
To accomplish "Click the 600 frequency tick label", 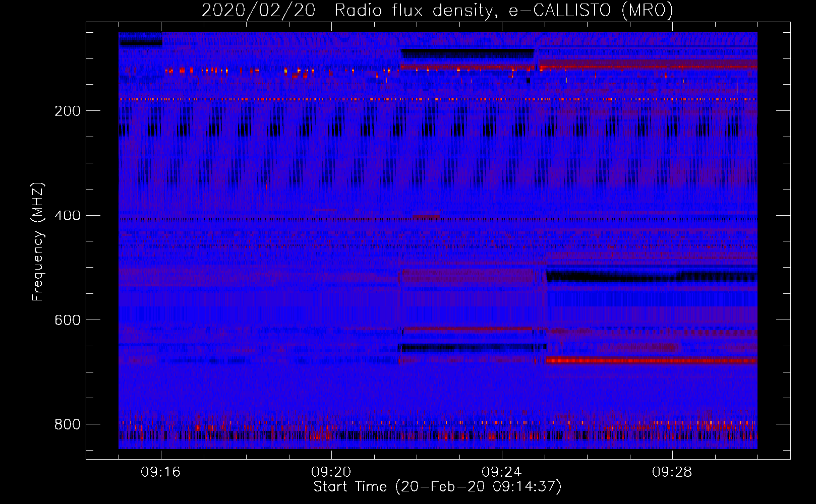I will click(68, 321).
